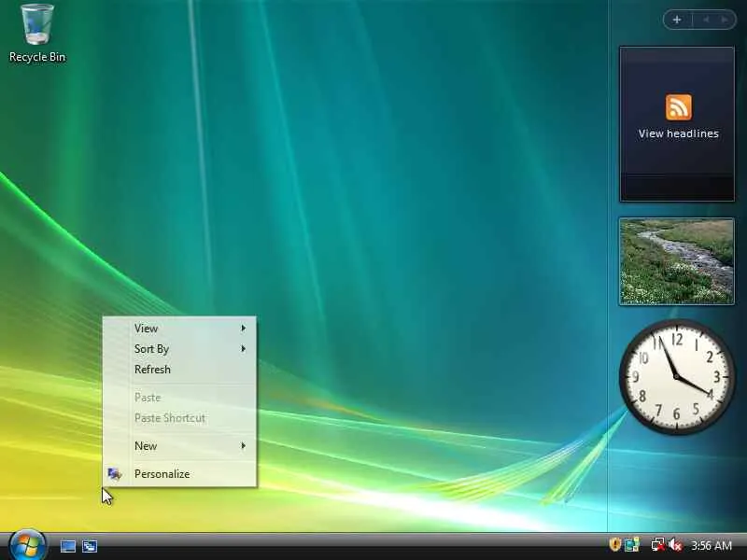The height and width of the screenshot is (560, 747).
Task: Click the Feed Headlines gadget panel
Action: point(676,124)
